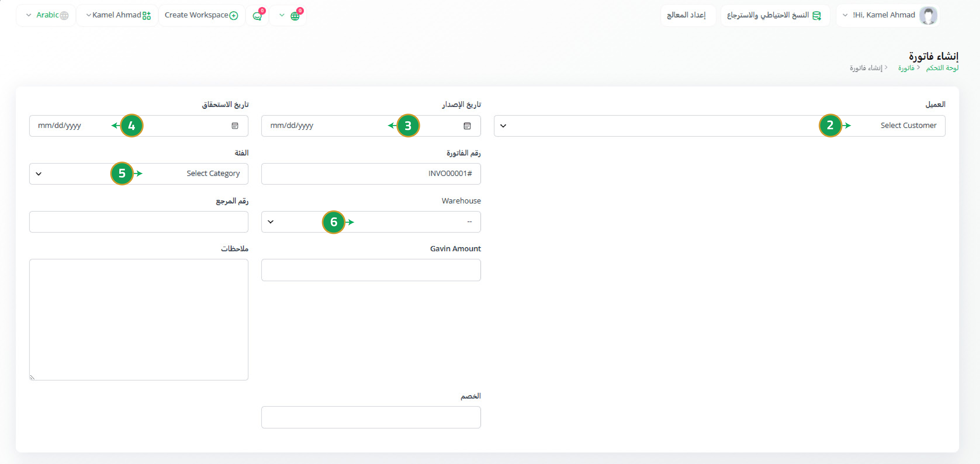This screenshot has width=980, height=464.
Task: Click the plus circle icon in Create Workspace
Action: [234, 16]
